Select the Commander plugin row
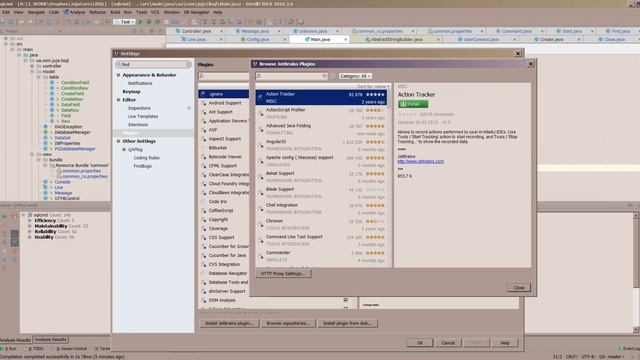The image size is (640, 360). (x=321, y=256)
